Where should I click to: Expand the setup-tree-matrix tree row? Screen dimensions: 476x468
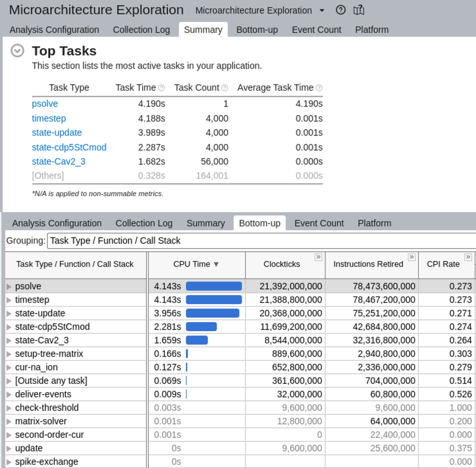(x=9, y=354)
